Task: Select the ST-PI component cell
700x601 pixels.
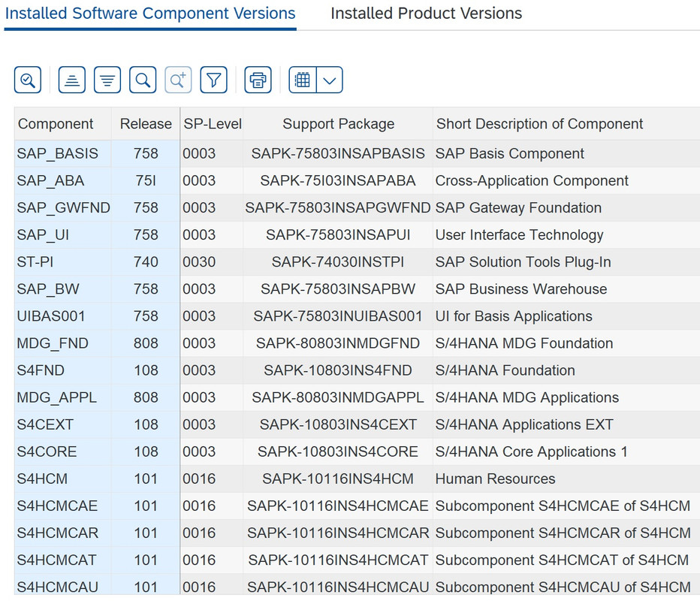Action: click(x=63, y=262)
